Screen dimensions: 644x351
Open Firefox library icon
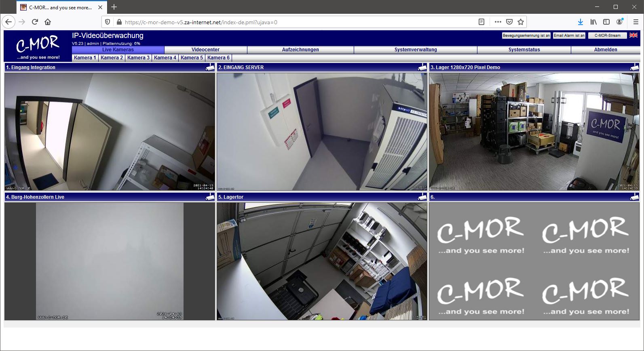(593, 22)
